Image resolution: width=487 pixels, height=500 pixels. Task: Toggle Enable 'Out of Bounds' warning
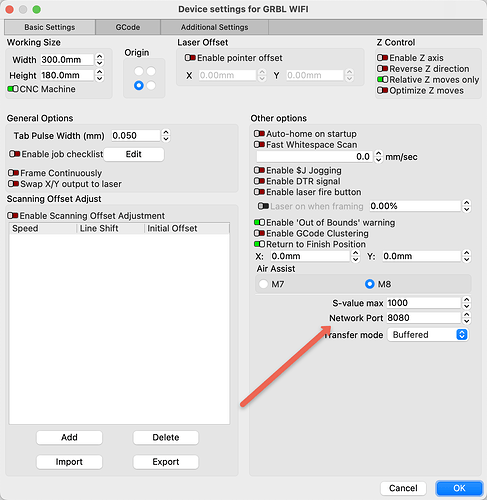(x=259, y=222)
